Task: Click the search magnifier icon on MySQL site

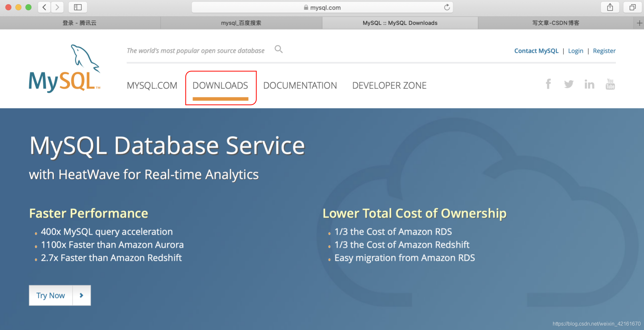Action: [x=279, y=49]
